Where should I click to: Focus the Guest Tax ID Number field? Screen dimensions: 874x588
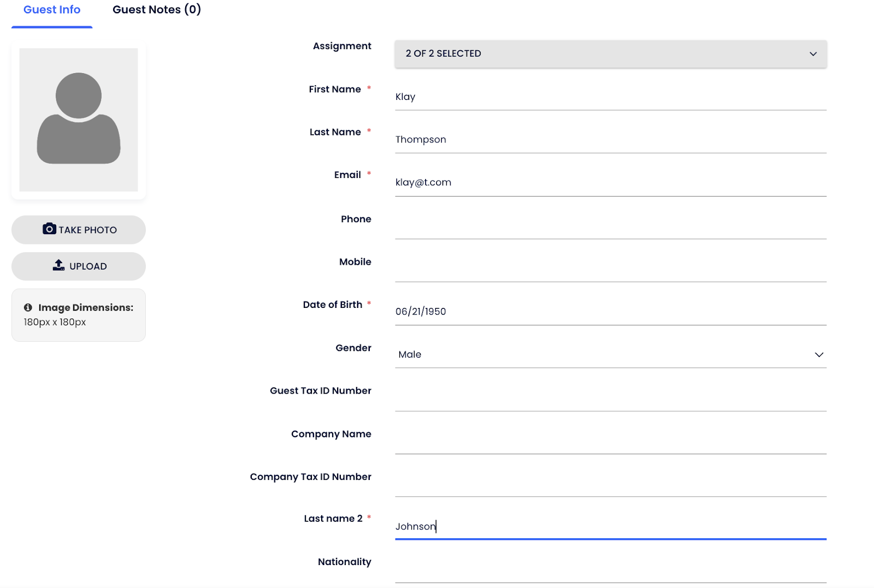click(x=610, y=398)
